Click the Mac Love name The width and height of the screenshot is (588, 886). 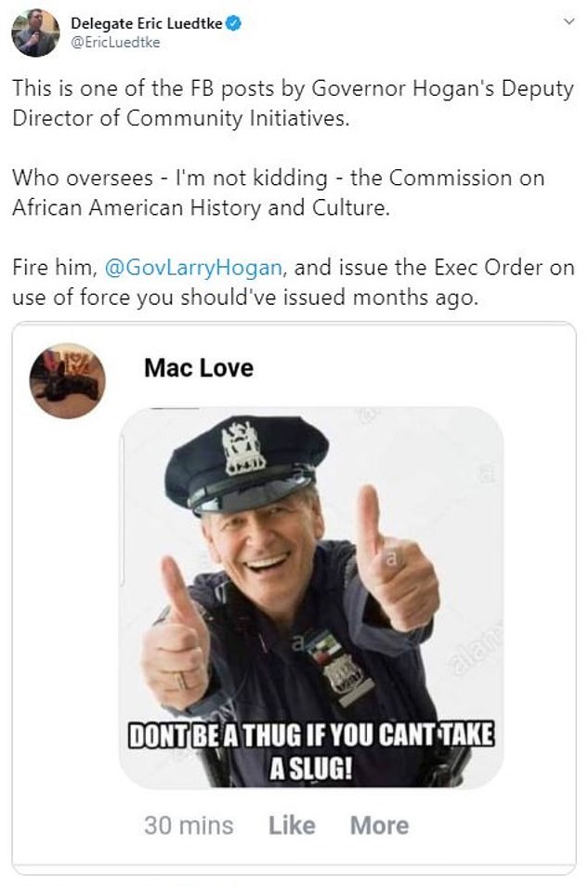point(199,368)
